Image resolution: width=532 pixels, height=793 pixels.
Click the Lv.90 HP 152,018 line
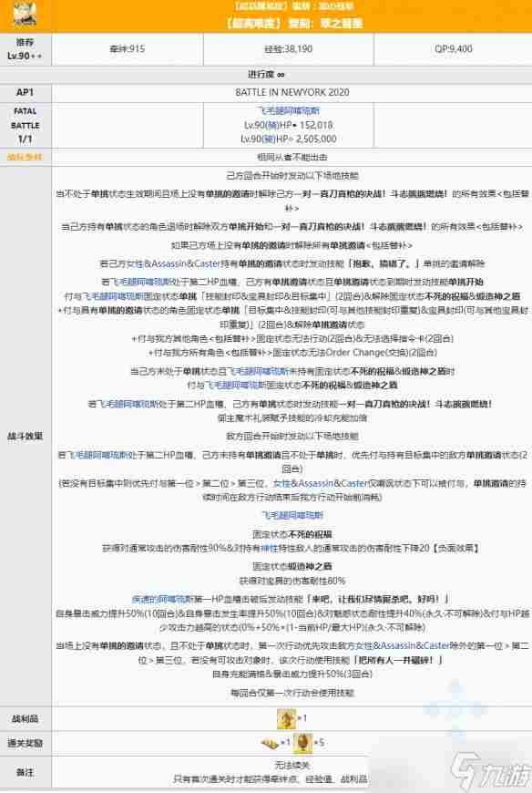click(x=289, y=125)
